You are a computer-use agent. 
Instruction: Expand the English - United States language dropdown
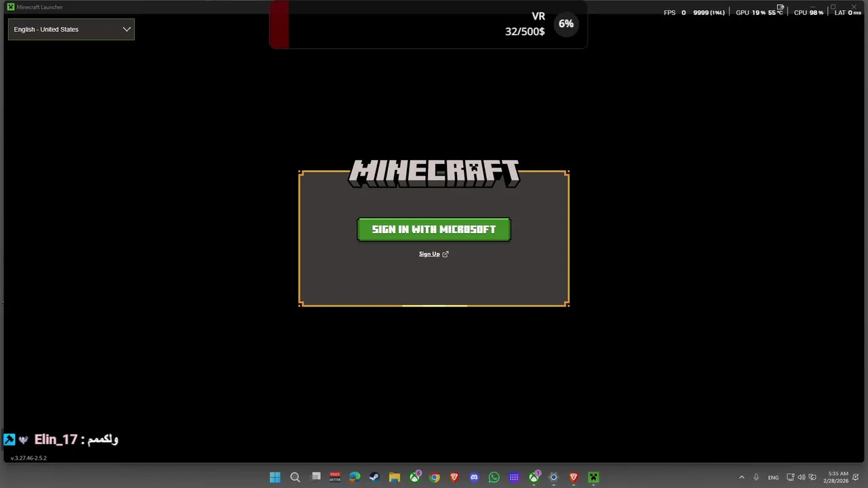click(71, 29)
